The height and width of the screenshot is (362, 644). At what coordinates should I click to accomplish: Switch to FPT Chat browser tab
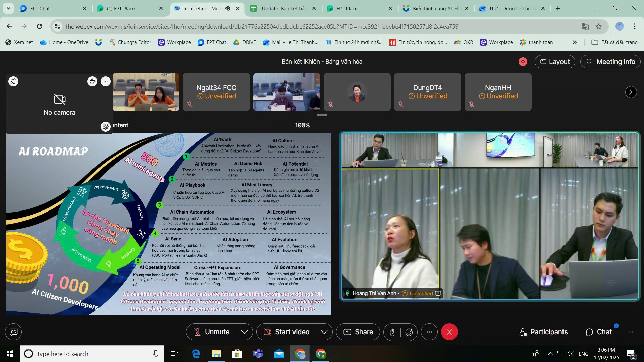[40, 8]
